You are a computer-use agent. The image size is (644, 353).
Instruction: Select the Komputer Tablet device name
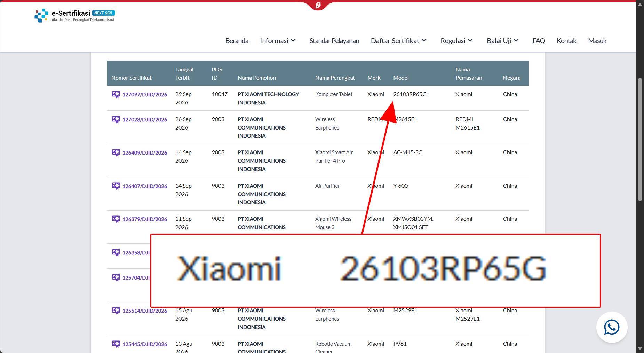click(334, 94)
